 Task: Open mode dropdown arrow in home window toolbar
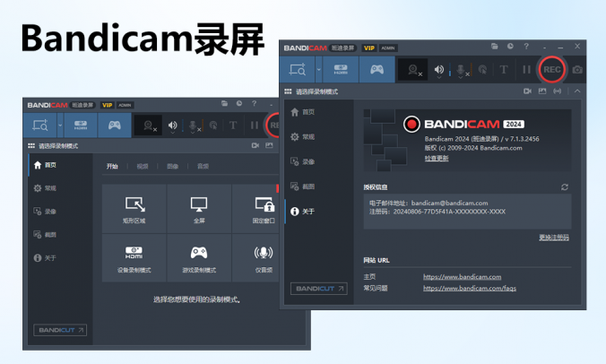[x=60, y=126]
